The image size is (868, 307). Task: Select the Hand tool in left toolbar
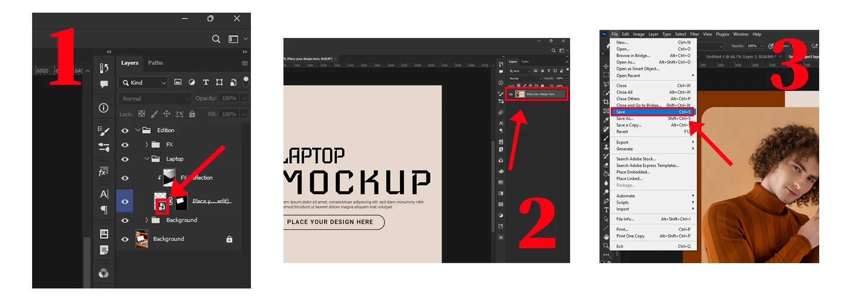[x=606, y=236]
